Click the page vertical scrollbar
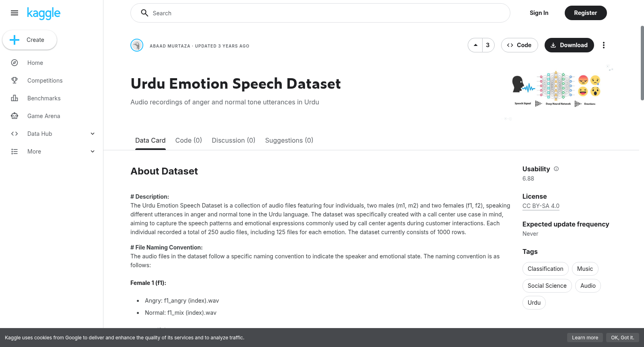 click(642, 63)
